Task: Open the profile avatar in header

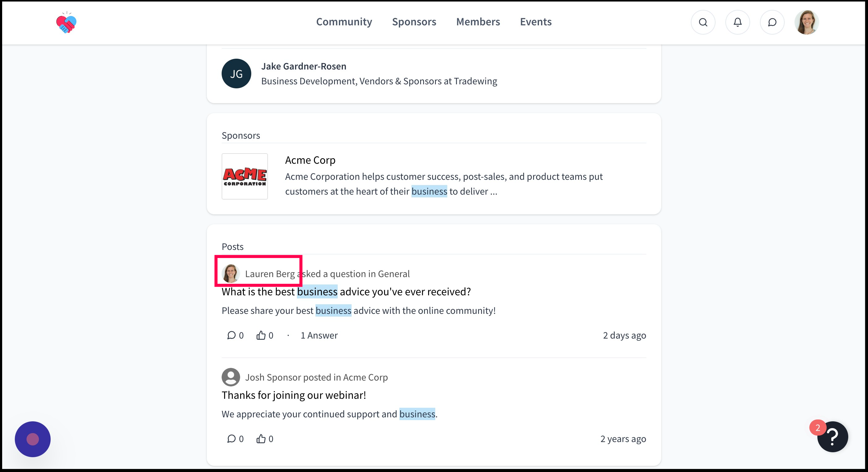Action: click(807, 22)
